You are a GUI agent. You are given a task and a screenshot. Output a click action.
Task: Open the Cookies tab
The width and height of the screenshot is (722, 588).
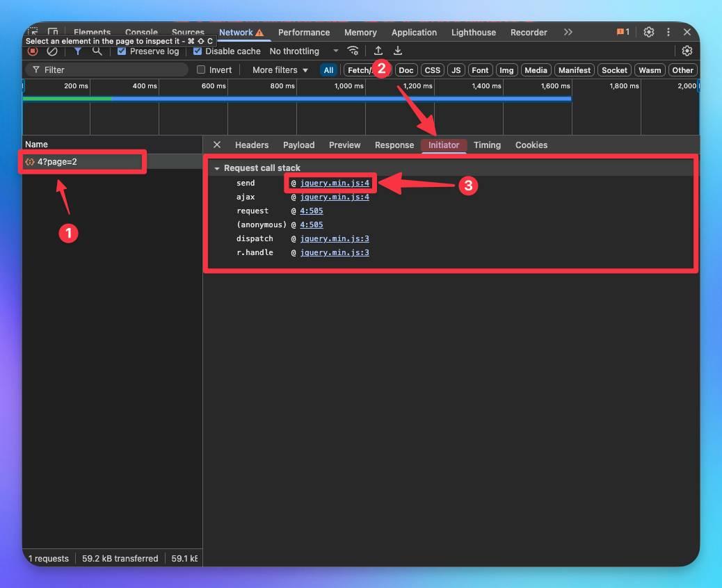click(x=531, y=145)
